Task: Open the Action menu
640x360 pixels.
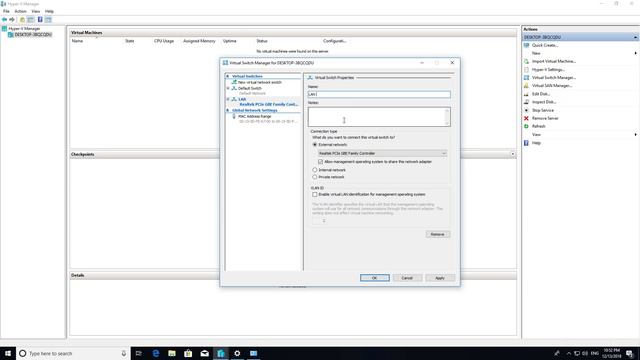Action: click(x=20, y=11)
